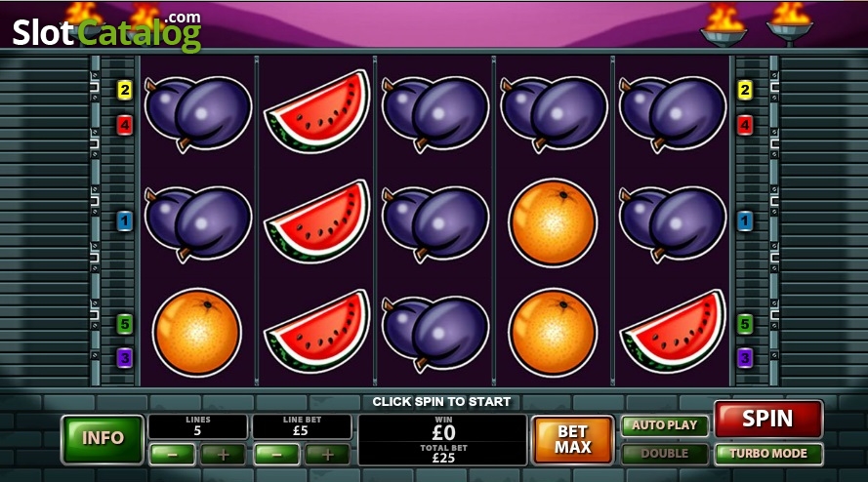
Task: Click the Bet Max button
Action: [573, 439]
